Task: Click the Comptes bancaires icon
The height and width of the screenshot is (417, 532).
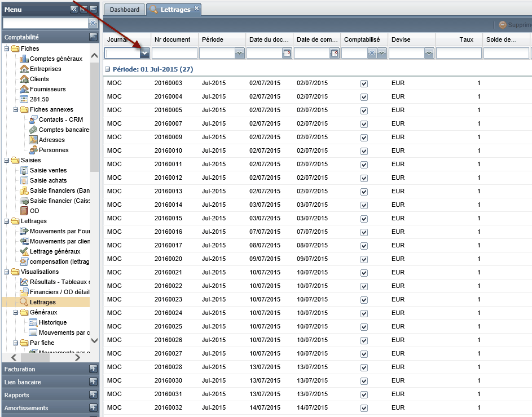Action: click(33, 130)
